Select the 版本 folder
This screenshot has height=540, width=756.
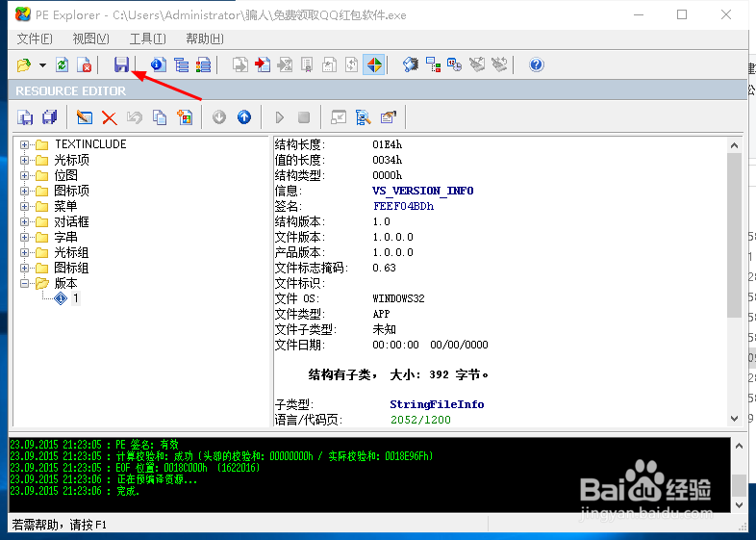click(65, 283)
